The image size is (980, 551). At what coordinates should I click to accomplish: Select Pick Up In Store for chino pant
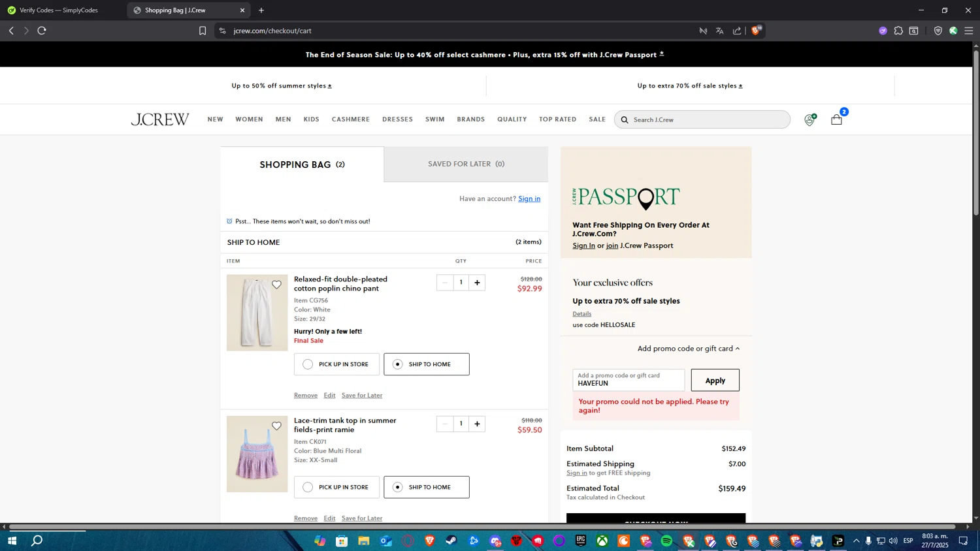(x=336, y=364)
